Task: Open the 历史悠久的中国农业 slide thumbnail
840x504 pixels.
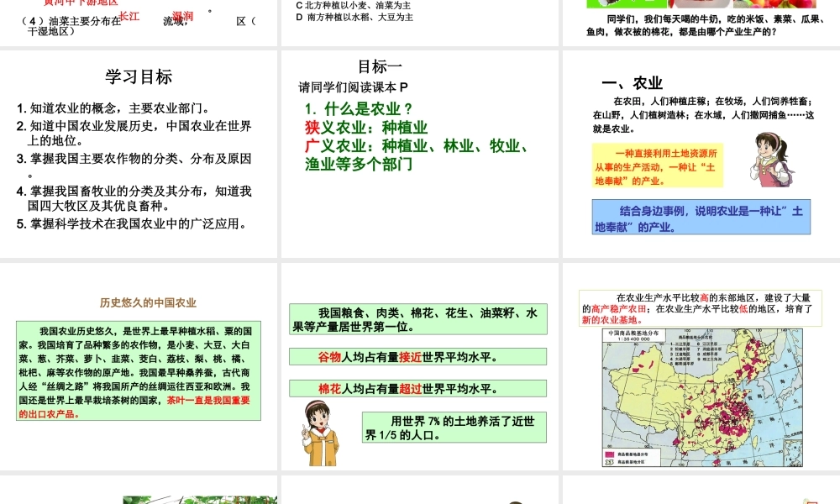Action: (139, 366)
